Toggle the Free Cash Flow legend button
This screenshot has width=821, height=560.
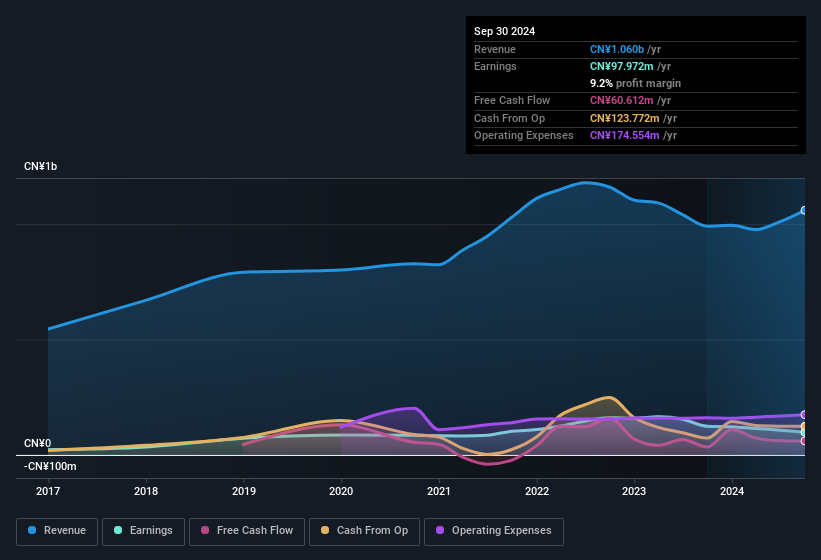247,531
